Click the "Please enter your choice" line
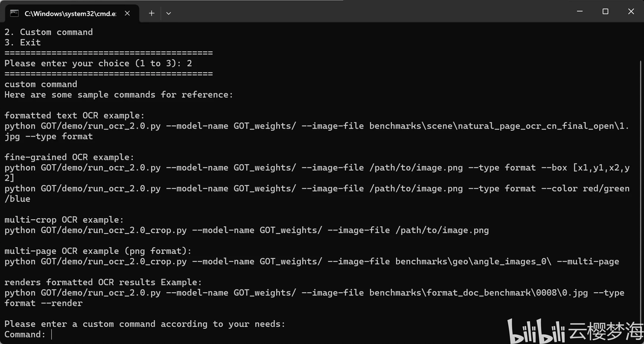644x344 pixels. tap(98, 63)
